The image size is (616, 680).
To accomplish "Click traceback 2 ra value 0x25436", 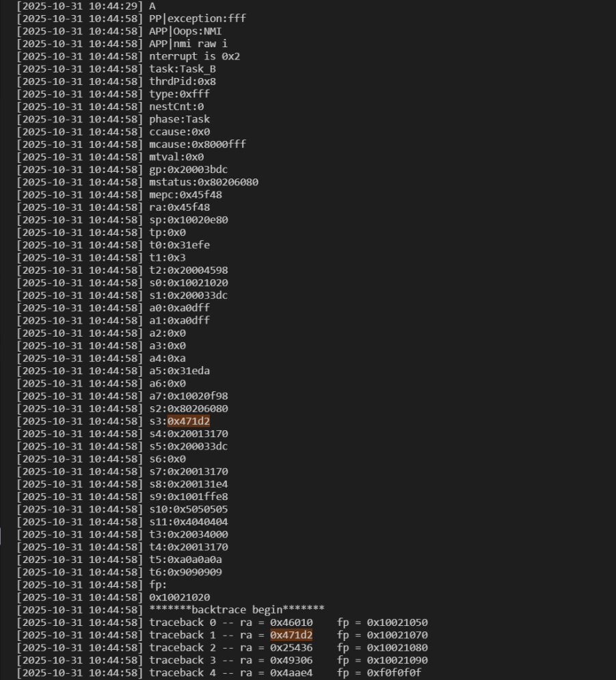I will tap(291, 648).
